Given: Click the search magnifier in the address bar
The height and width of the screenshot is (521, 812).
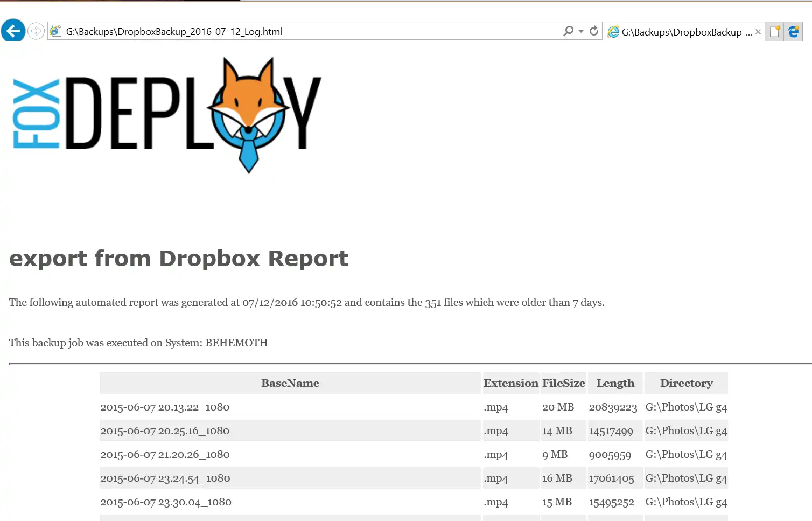Looking at the screenshot, I should pyautogui.click(x=568, y=31).
